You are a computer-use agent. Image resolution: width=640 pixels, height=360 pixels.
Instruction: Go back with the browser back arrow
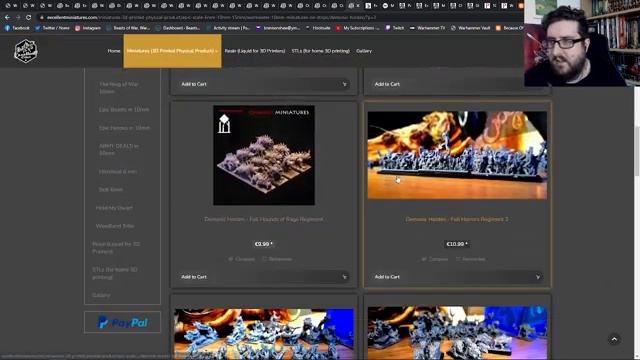[7, 18]
